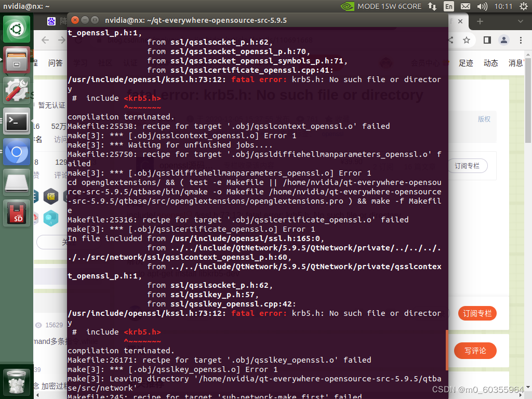532x399 pixels.
Task: Open a new tab in Chromium
Action: coord(480,21)
